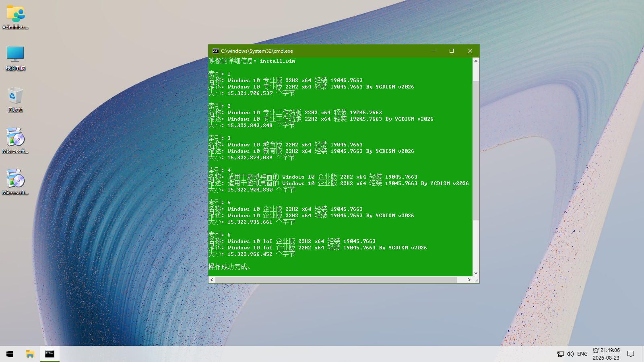Click the cmd window title bar icon

pos(216,51)
